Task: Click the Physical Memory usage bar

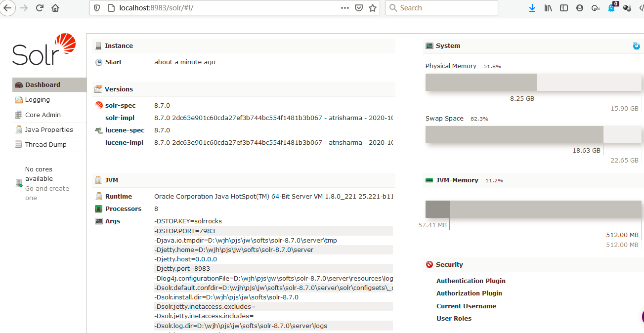Action: point(533,83)
